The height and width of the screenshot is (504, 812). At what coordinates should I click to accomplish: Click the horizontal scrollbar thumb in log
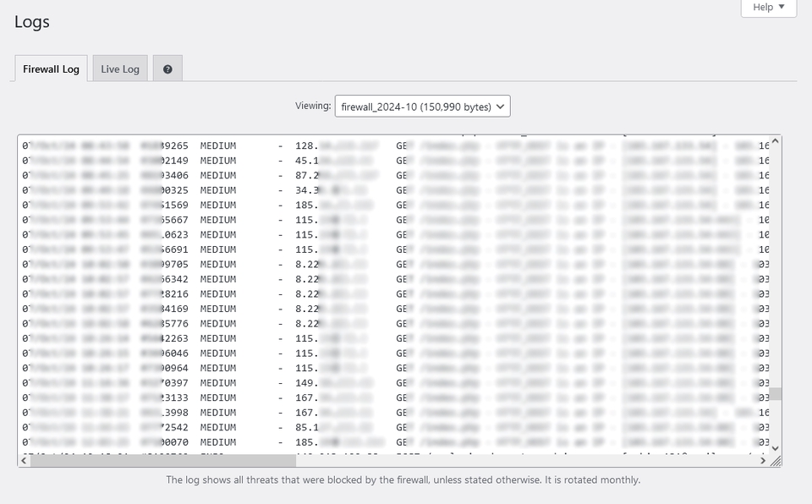(163, 461)
